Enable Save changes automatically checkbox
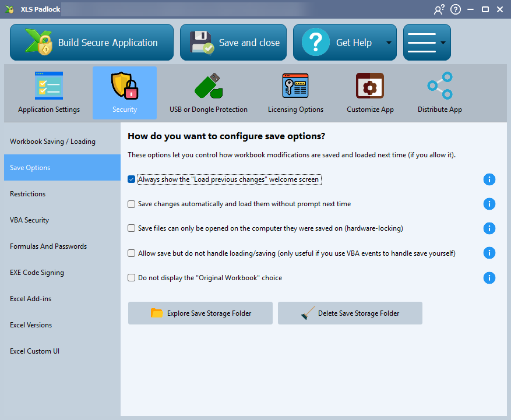 pyautogui.click(x=132, y=204)
